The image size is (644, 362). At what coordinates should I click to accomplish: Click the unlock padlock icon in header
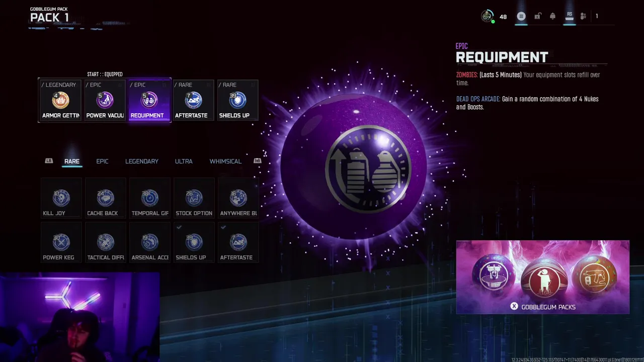tap(537, 16)
